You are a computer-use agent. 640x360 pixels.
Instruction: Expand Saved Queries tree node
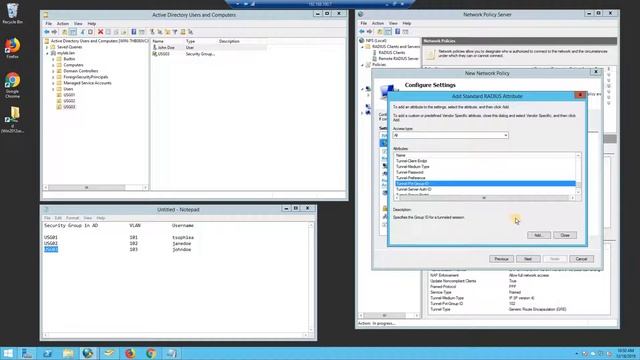point(47,47)
